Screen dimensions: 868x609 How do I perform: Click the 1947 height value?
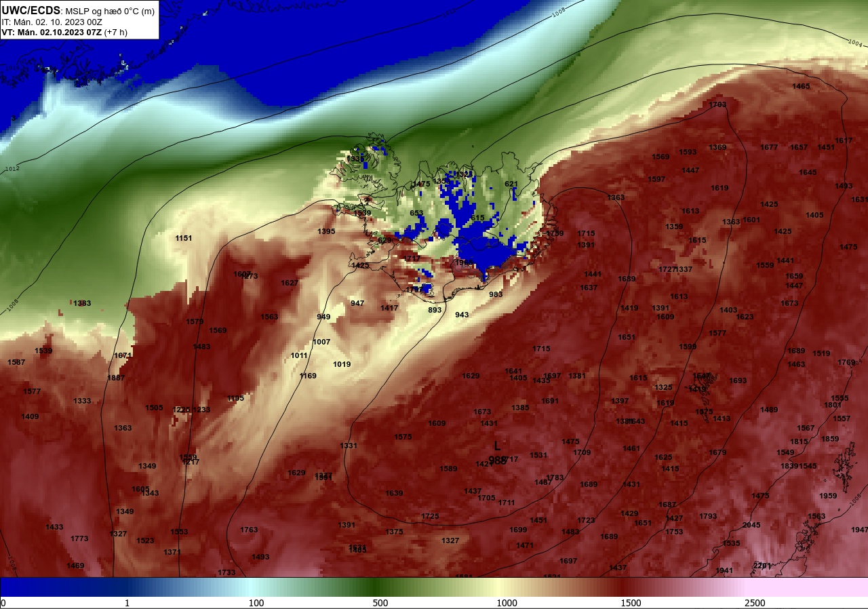[x=859, y=530]
